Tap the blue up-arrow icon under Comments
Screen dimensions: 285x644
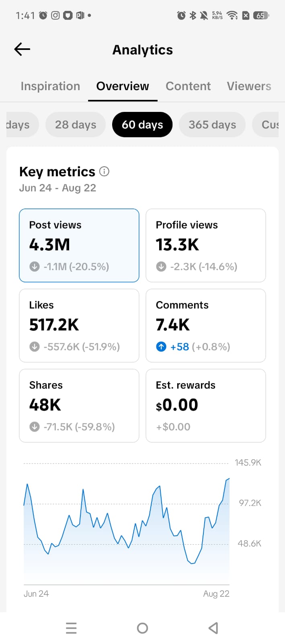click(x=161, y=347)
